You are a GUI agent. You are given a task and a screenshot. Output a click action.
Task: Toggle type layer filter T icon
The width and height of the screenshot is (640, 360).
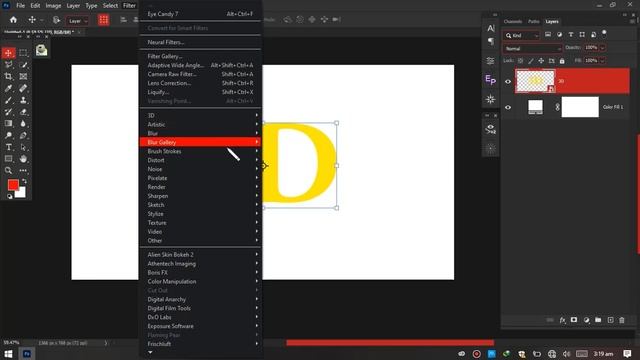click(571, 35)
